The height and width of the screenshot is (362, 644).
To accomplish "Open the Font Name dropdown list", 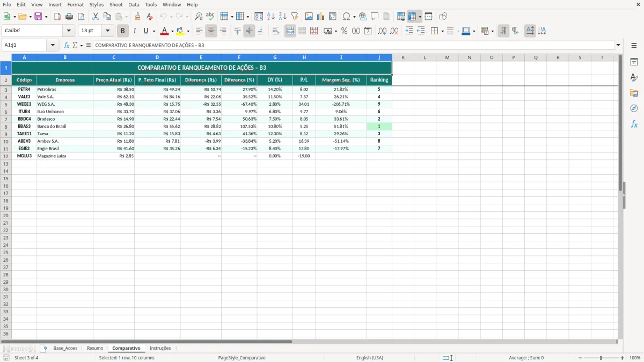I will (x=69, y=31).
